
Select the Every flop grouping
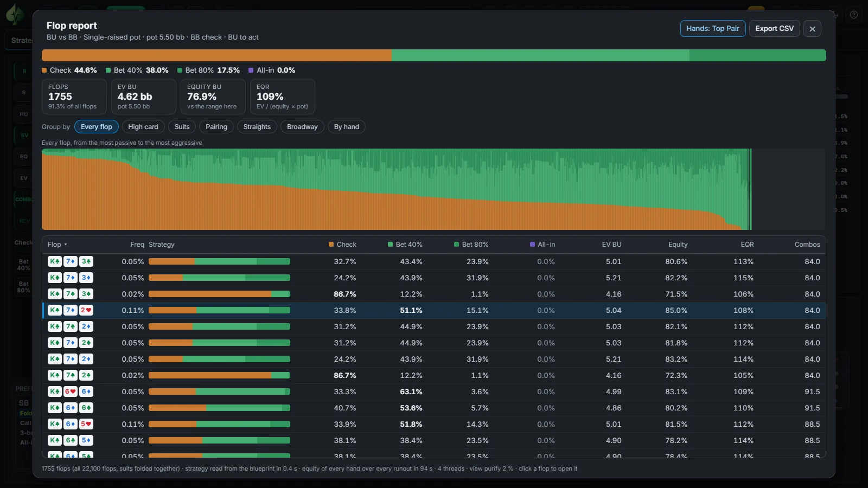tap(97, 127)
